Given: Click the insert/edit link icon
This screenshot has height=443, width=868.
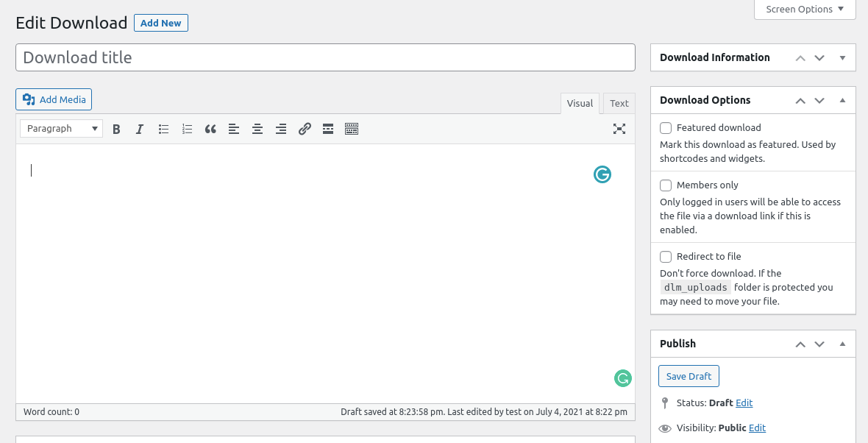Looking at the screenshot, I should tap(305, 129).
